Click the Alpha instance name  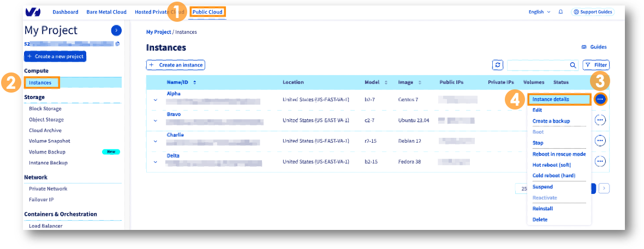click(174, 94)
